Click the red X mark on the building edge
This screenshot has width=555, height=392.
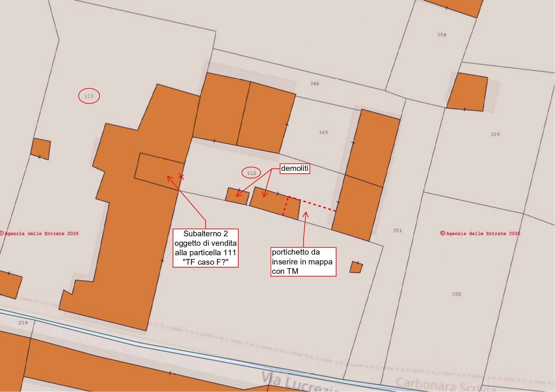181,177
